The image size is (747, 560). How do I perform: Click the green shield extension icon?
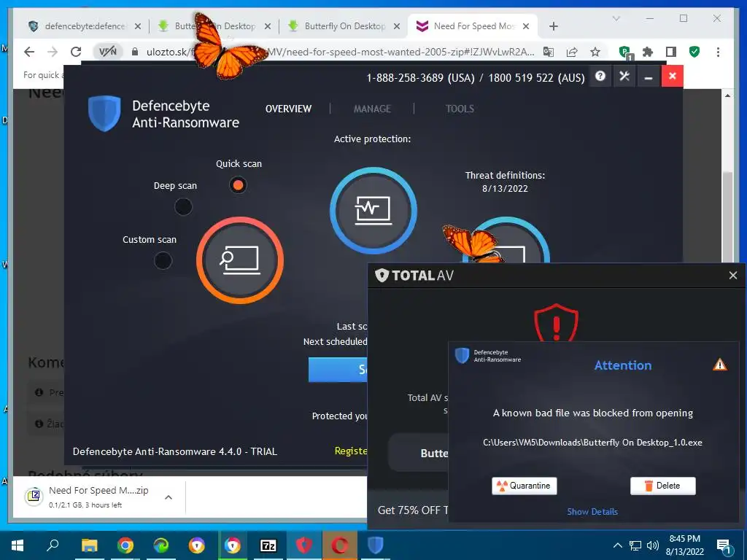point(694,52)
